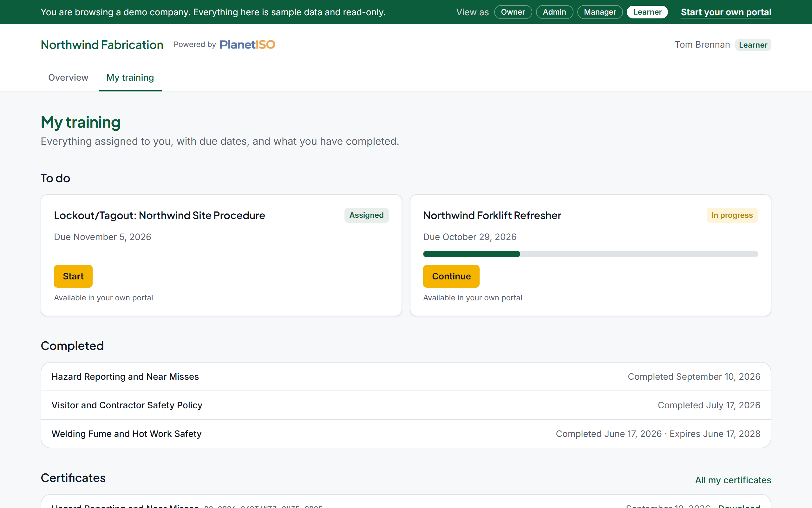Switch view to Admin role
This screenshot has height=508, width=812.
554,12
